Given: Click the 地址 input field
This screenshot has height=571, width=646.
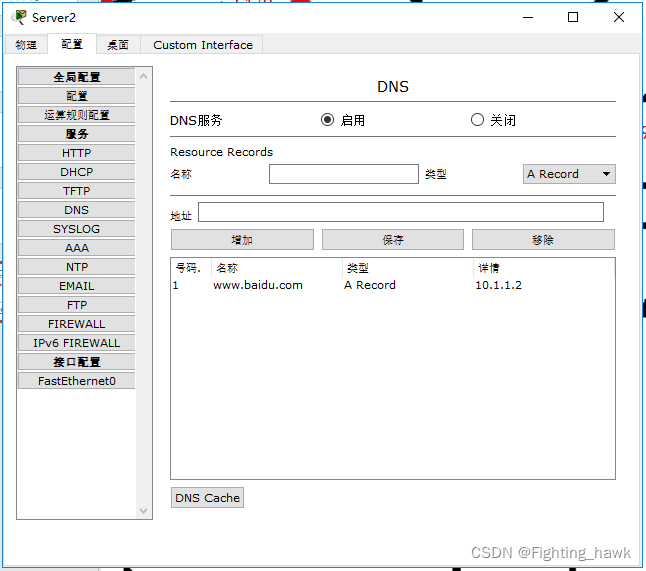Looking at the screenshot, I should tap(400, 212).
